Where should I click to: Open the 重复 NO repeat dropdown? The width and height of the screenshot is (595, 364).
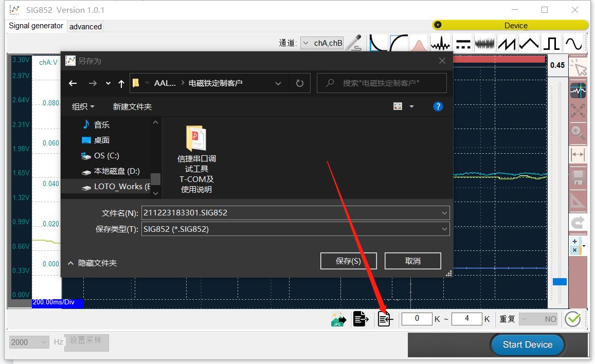tap(538, 319)
